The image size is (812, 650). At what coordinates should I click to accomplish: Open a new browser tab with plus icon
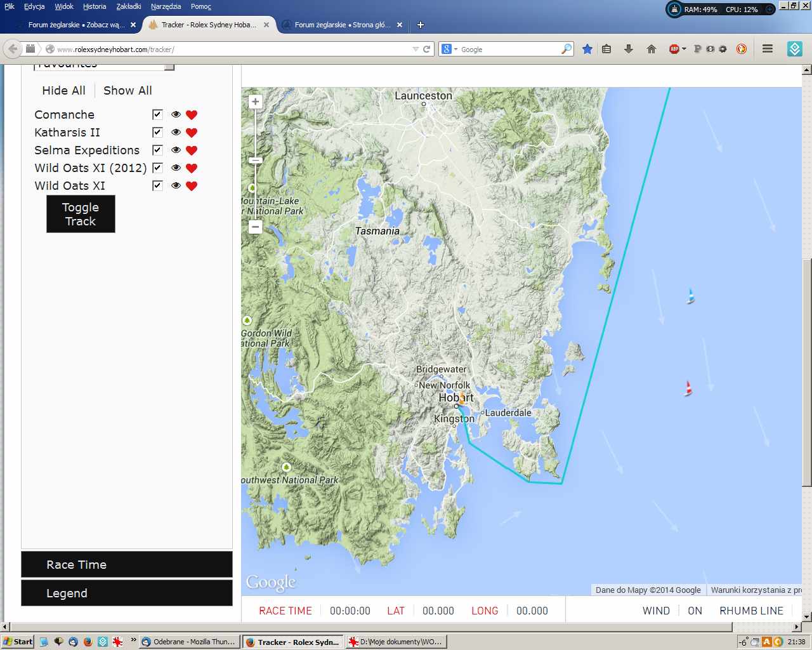click(420, 25)
